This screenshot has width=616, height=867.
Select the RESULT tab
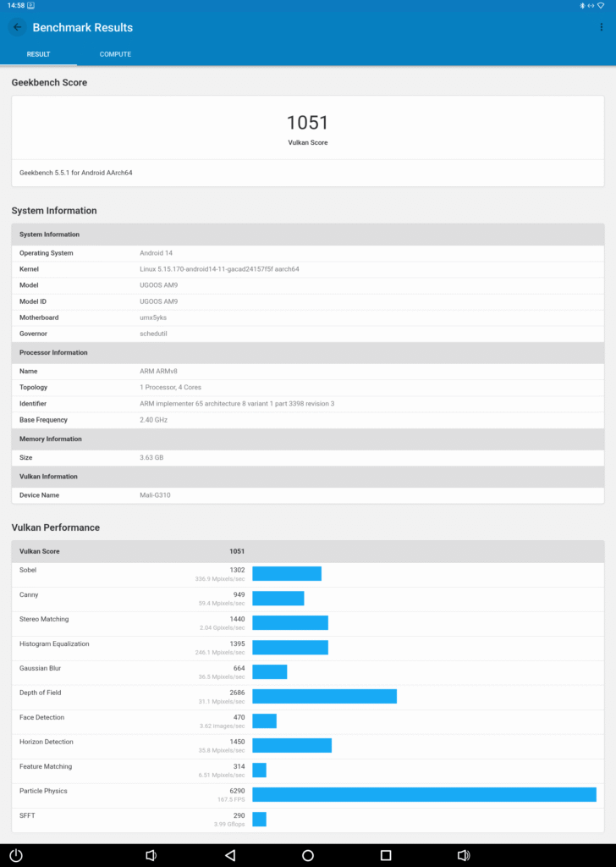click(x=38, y=53)
